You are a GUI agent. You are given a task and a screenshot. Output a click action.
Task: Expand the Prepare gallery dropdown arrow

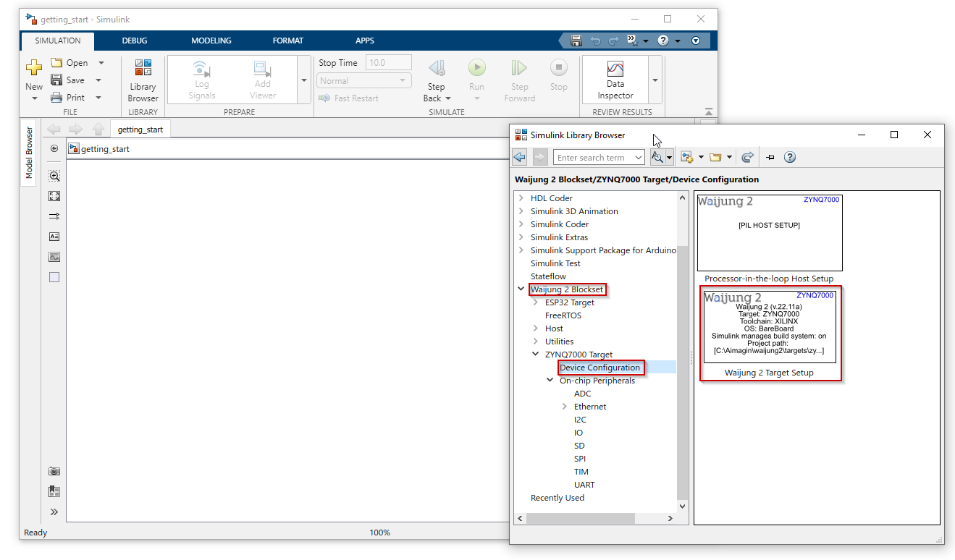(304, 80)
